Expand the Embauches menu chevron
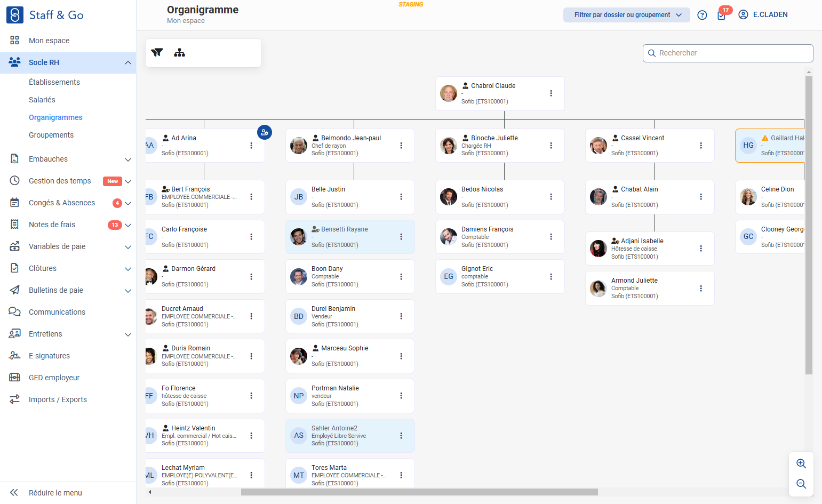The height and width of the screenshot is (504, 822). point(128,159)
